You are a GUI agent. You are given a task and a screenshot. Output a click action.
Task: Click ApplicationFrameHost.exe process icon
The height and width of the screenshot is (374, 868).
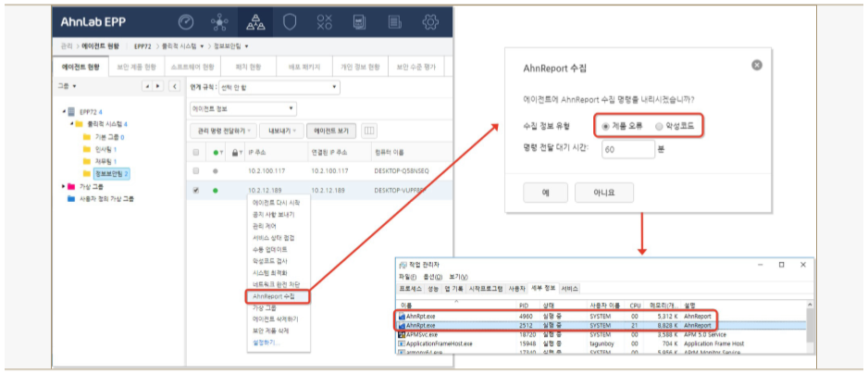point(402,343)
